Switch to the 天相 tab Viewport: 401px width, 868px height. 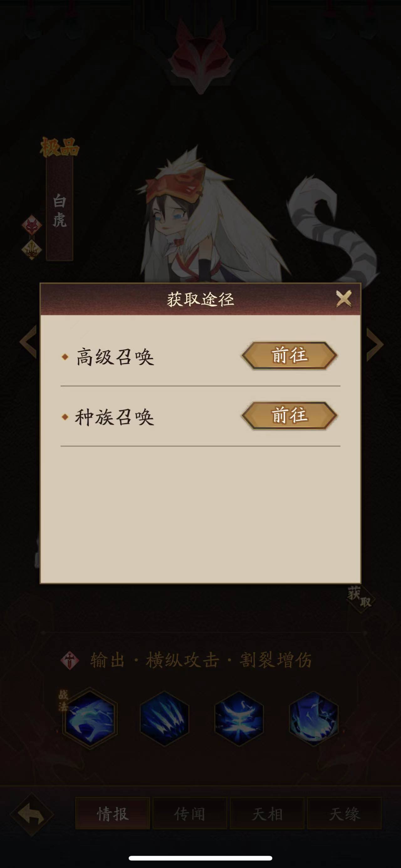[x=267, y=814]
